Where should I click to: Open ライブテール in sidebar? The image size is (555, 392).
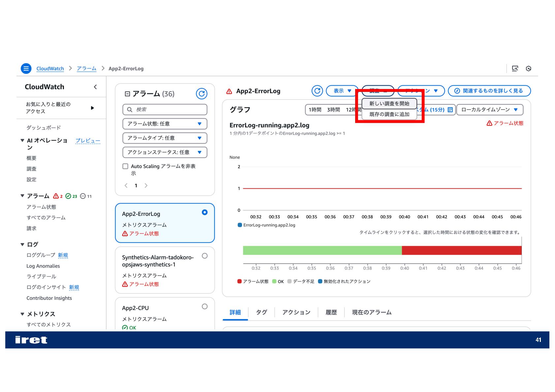tap(41, 277)
